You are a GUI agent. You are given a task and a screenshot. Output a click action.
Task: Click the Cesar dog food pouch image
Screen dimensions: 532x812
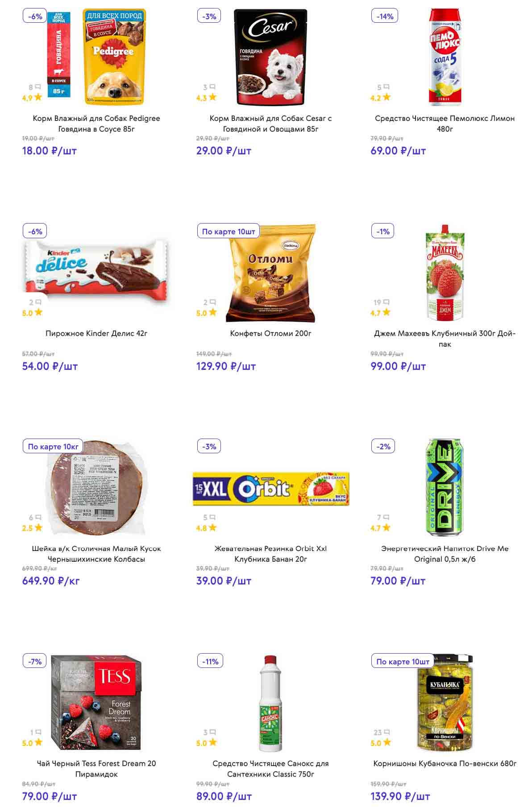(270, 57)
